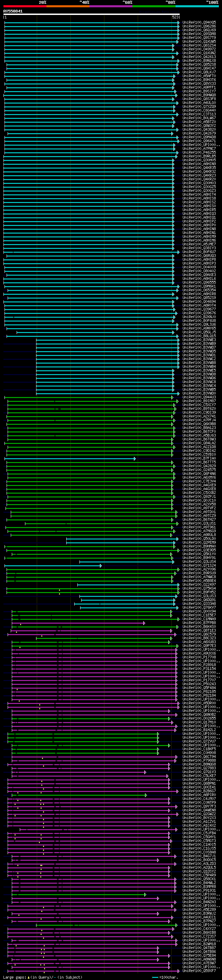The image size is (222, 980).
Task: Select hit label UniRef100_Q9S7T9
Action: click(x=199, y=38)
